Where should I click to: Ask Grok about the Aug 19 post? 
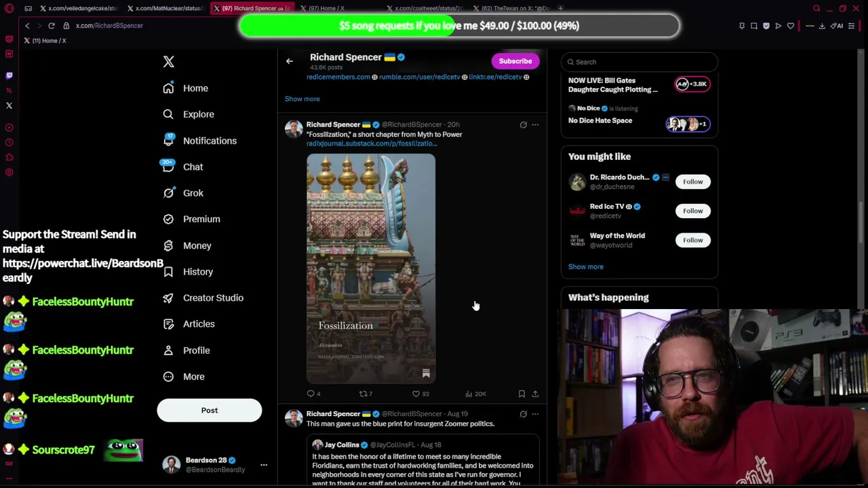pos(523,414)
